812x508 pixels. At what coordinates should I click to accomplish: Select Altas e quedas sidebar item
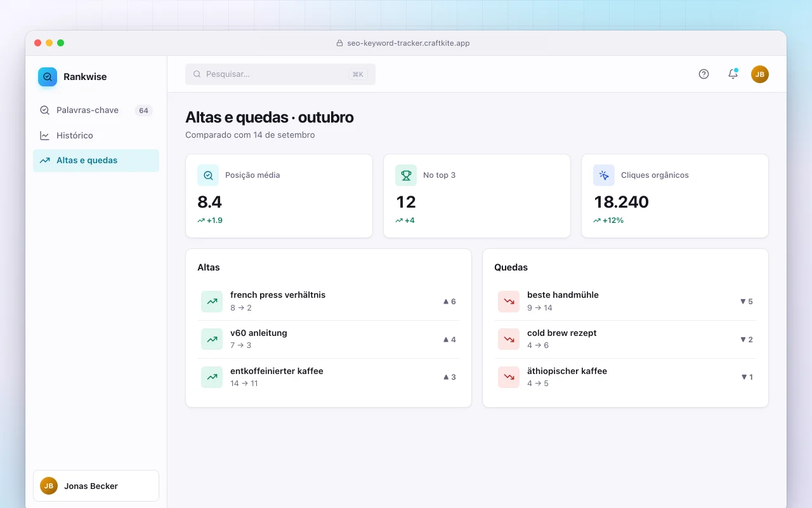coord(96,161)
